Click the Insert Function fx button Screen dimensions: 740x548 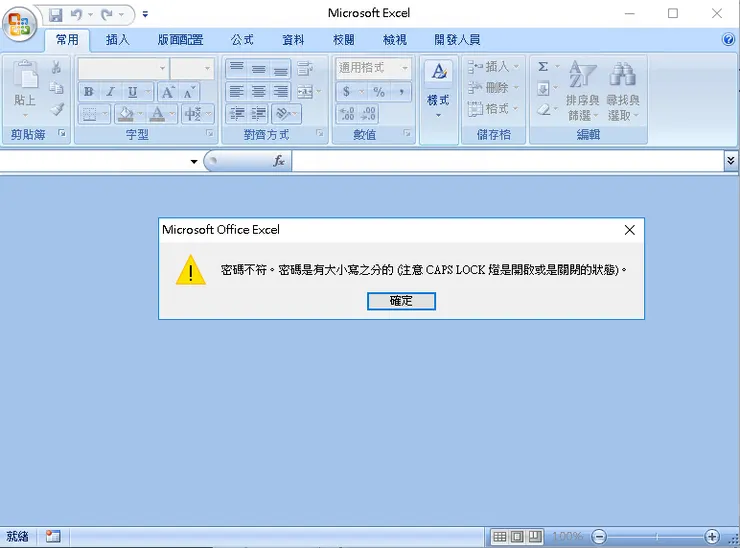279,161
